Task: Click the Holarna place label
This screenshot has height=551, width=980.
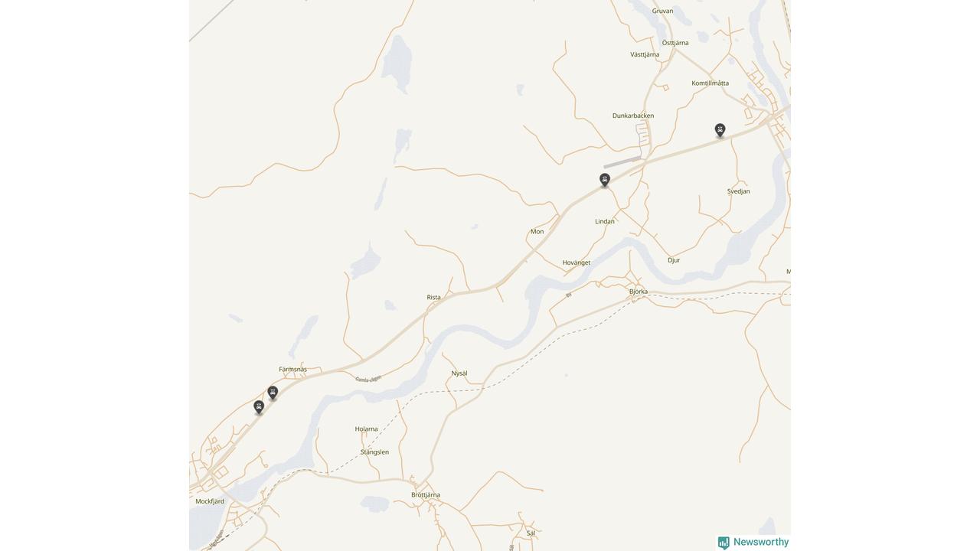Action: [x=367, y=429]
